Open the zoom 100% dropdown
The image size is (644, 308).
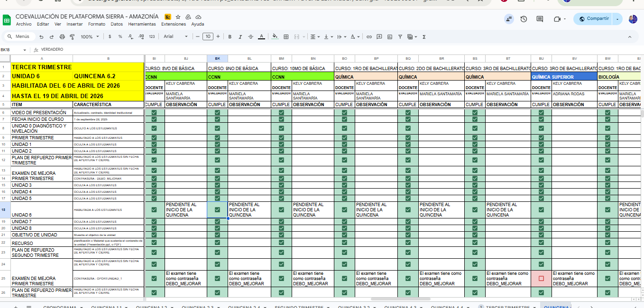pyautogui.click(x=89, y=36)
